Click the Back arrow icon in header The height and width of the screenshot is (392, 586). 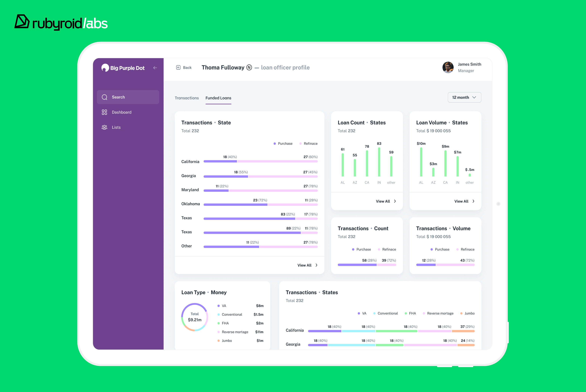[x=178, y=68]
